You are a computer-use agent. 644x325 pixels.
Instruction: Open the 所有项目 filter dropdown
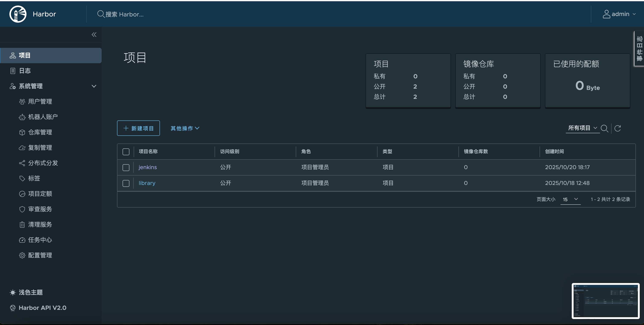pyautogui.click(x=583, y=128)
